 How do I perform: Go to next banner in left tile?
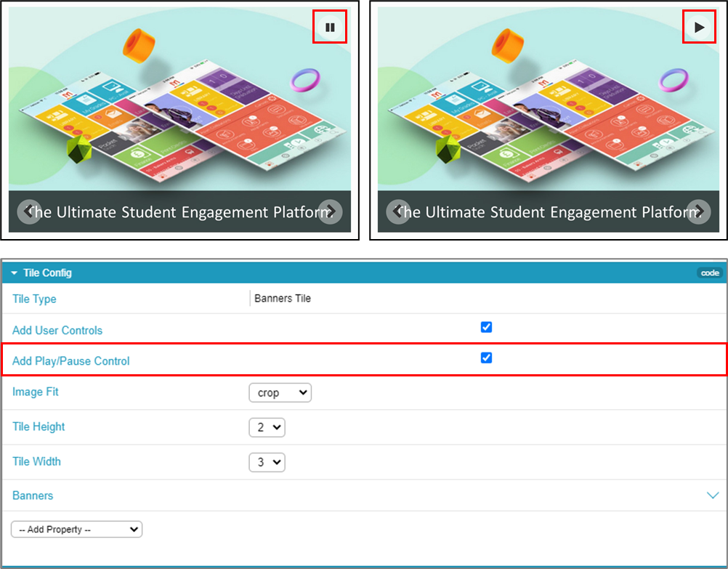330,211
